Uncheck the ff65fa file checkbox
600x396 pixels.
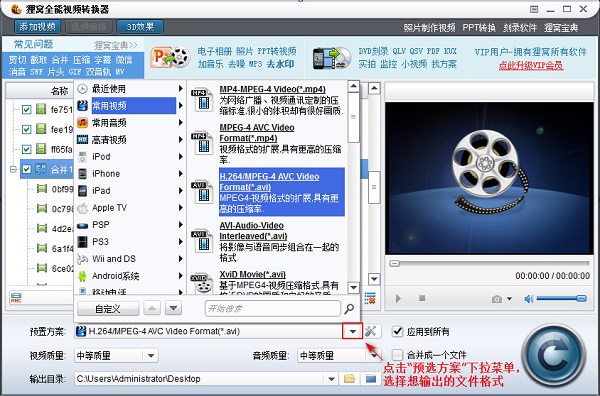pyautogui.click(x=26, y=149)
